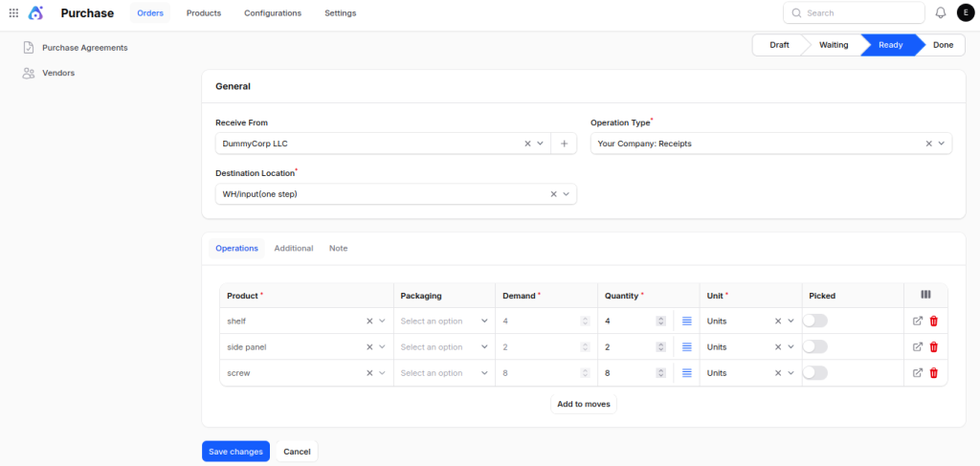The image size is (980, 466).
Task: Open detailed lines for screw quantity
Action: pos(687,373)
